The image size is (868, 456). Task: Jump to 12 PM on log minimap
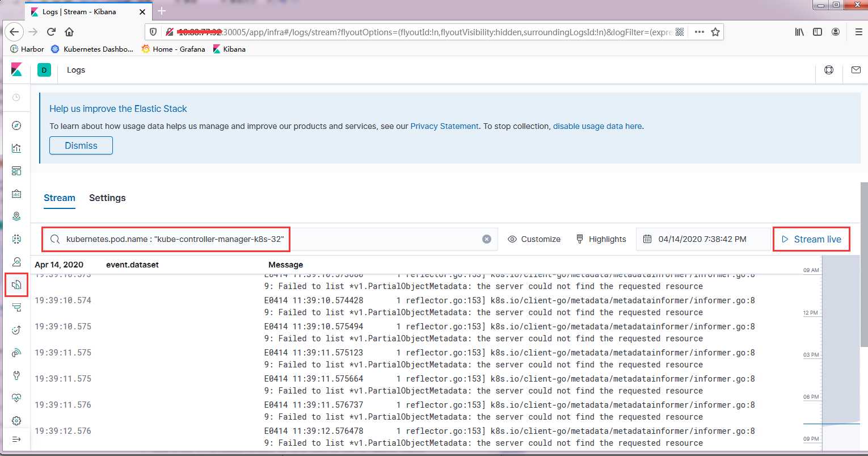click(x=811, y=313)
